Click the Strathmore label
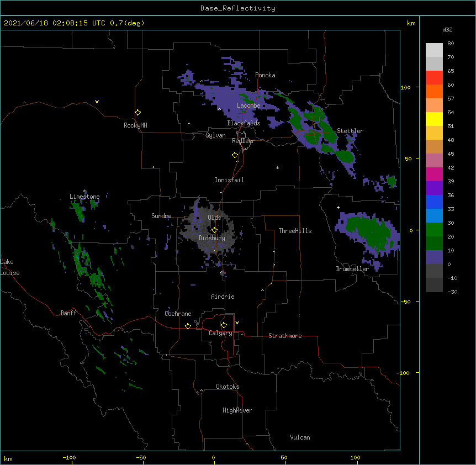 click(x=285, y=336)
